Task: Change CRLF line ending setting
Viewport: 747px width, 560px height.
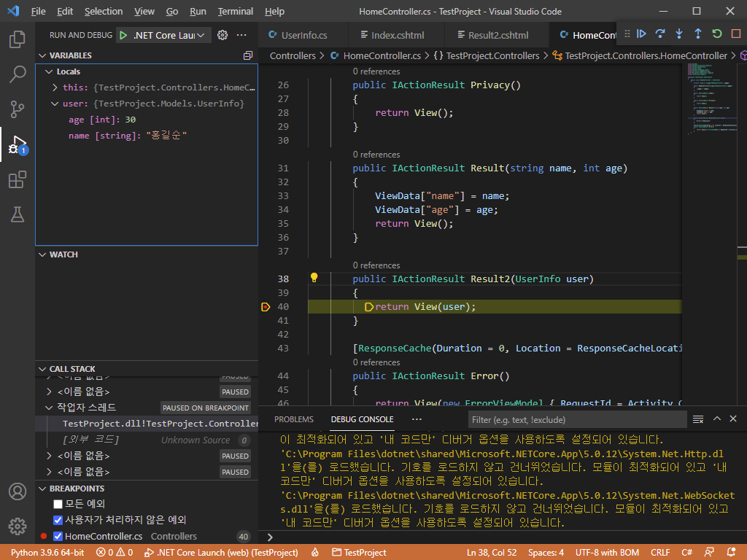Action: coord(659,553)
